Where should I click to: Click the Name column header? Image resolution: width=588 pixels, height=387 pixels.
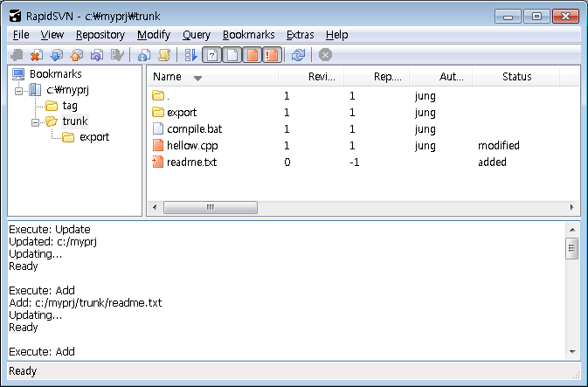212,77
